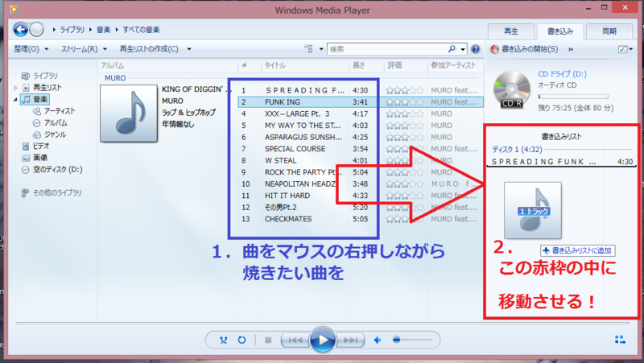Adjust the volume slider

click(412, 340)
